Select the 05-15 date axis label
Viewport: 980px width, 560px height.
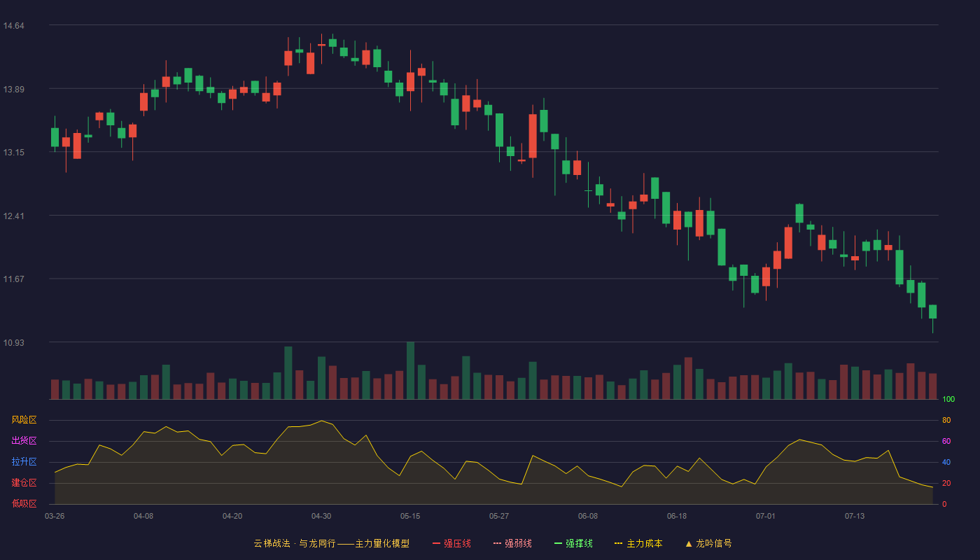point(410,516)
